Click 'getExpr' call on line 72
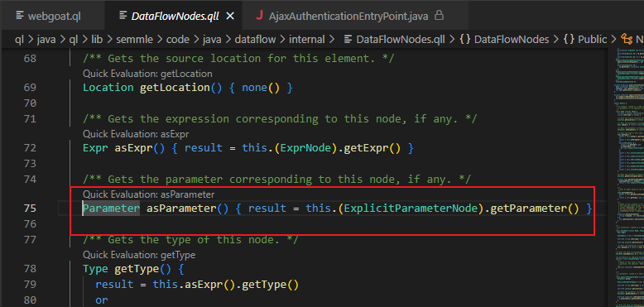644x307 pixels. (x=365, y=148)
